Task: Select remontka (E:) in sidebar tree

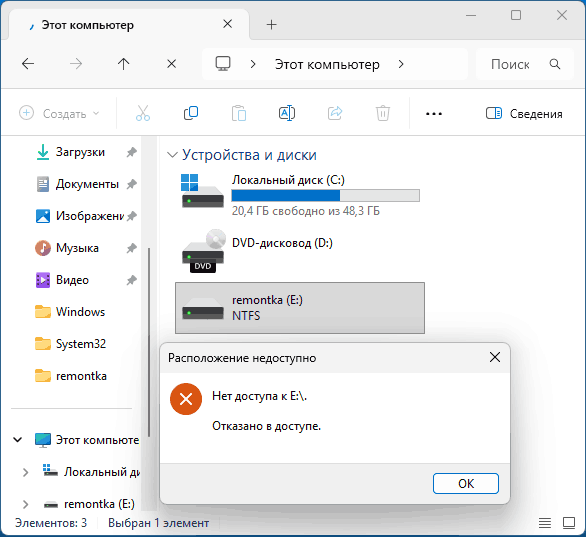Action: click(89, 504)
